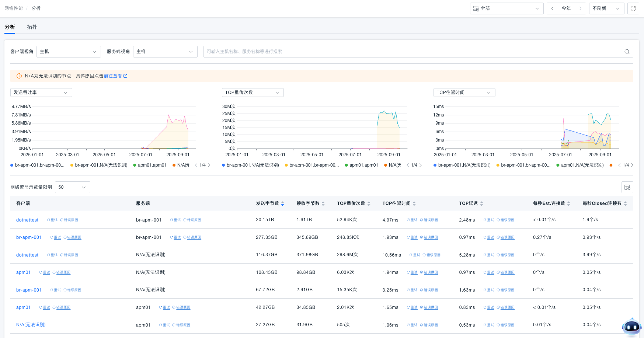
Task: Click the refresh icon in top bar
Action: [633, 8]
